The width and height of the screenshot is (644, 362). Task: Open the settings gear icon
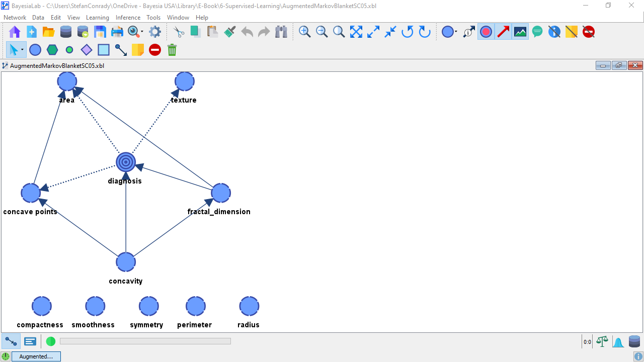[155, 32]
